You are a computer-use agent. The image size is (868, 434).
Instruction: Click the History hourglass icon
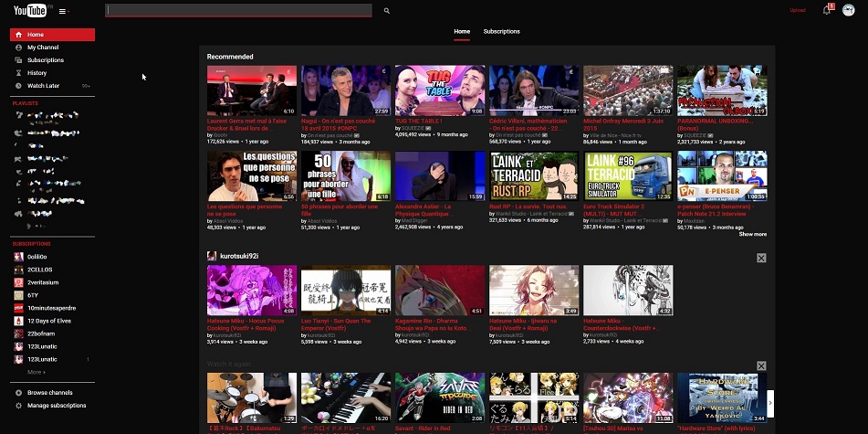click(19, 72)
